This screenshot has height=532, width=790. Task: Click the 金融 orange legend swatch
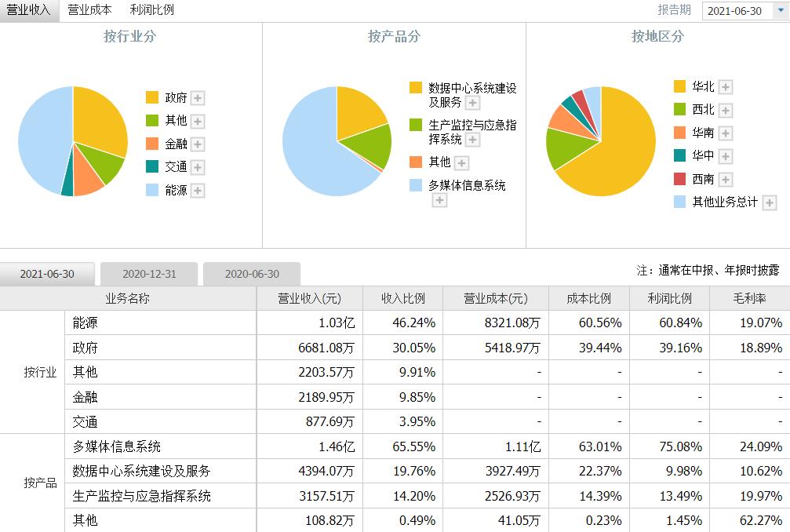pyautogui.click(x=152, y=144)
